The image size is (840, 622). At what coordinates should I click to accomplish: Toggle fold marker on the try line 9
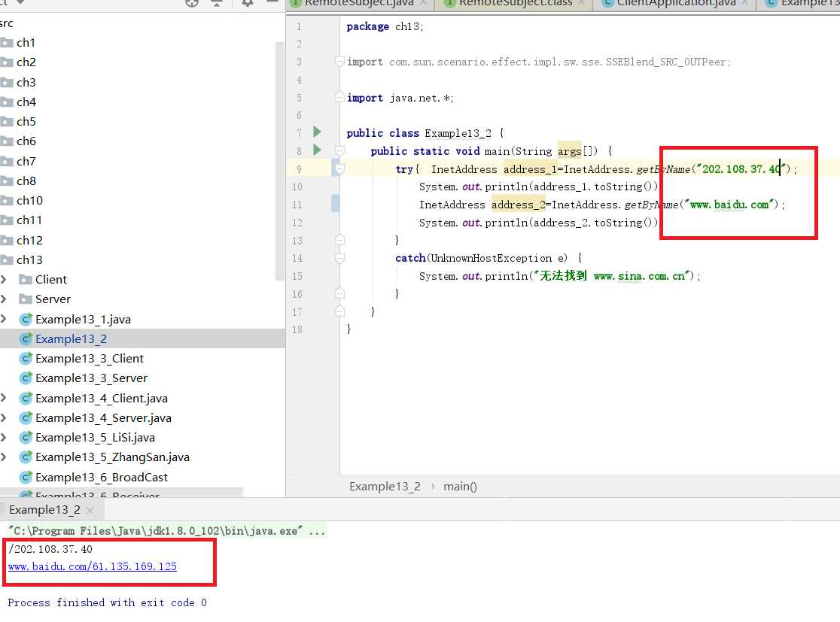pyautogui.click(x=340, y=169)
